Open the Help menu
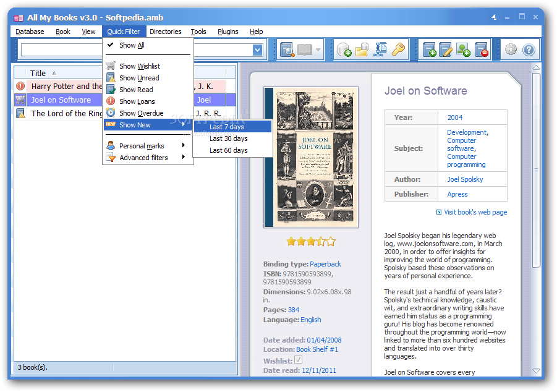This screenshot has width=557, height=392. click(256, 32)
